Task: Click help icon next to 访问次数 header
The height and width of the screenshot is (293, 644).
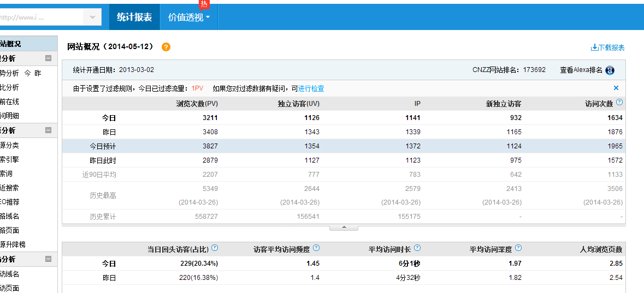Action: (x=619, y=102)
